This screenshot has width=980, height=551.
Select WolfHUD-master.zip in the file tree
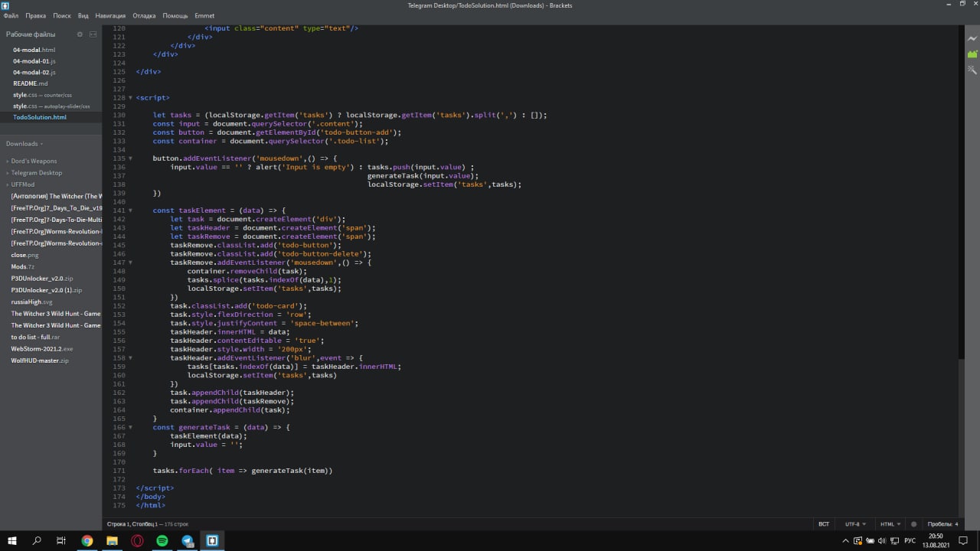(40, 360)
